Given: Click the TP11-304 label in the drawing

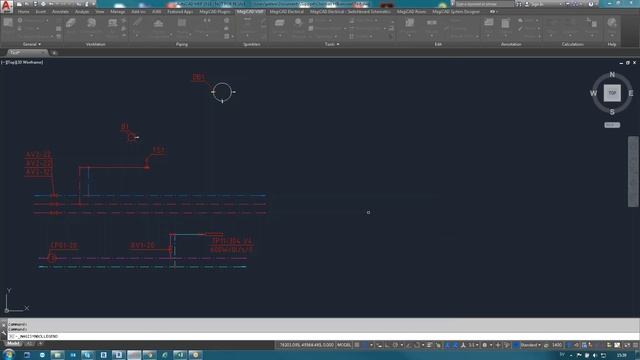Looking at the screenshot, I should point(231,241).
